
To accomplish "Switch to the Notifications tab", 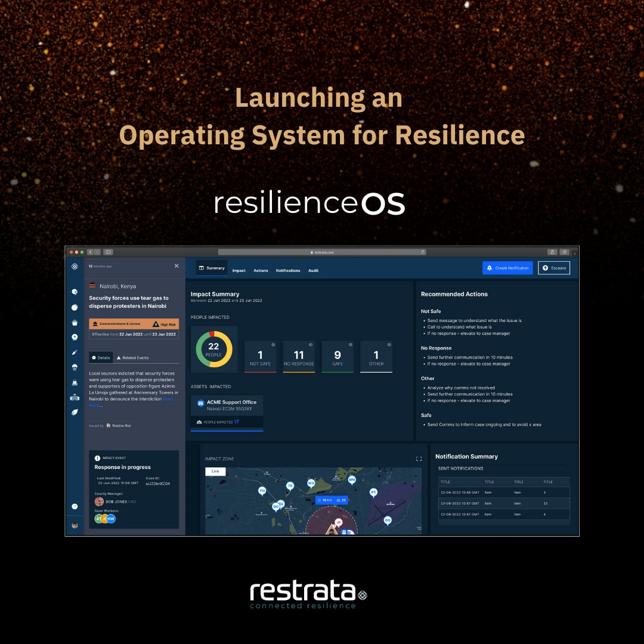I will [288, 271].
